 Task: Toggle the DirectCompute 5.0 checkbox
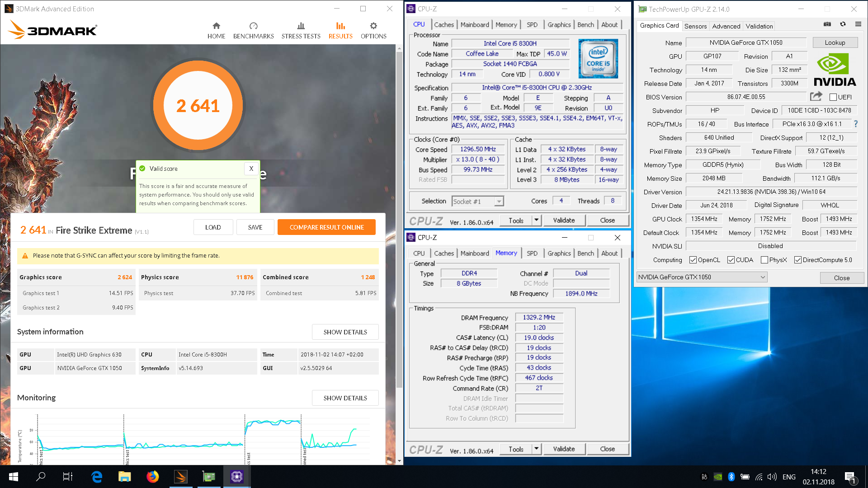pyautogui.click(x=797, y=260)
